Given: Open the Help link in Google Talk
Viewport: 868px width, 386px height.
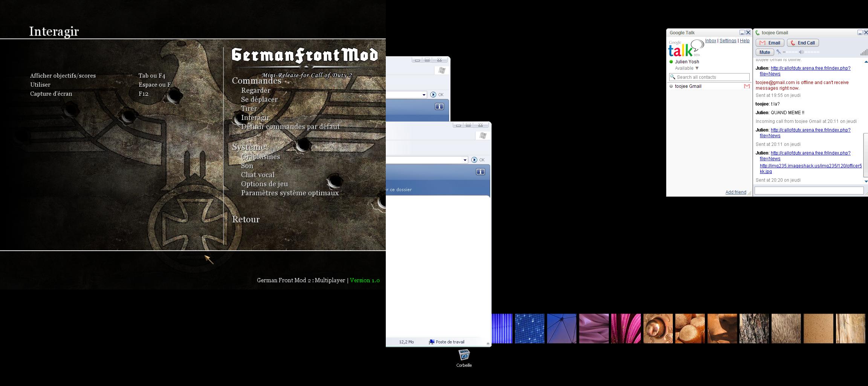Looking at the screenshot, I should click(x=744, y=41).
